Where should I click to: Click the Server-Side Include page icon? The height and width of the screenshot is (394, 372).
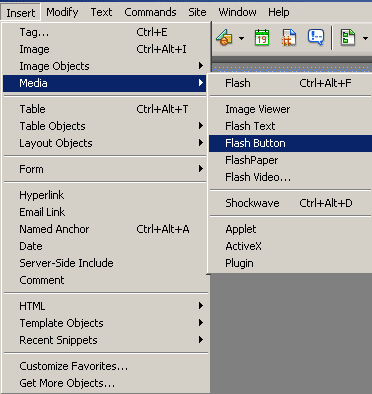289,37
